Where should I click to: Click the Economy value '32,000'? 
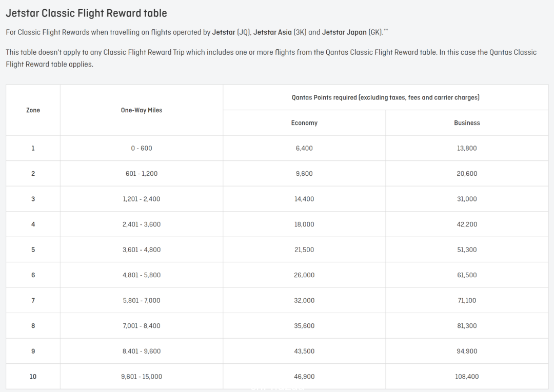point(304,301)
